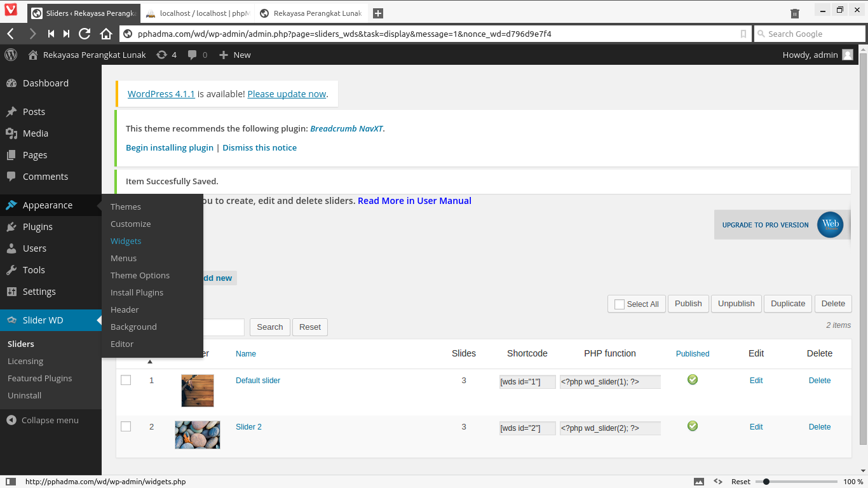The height and width of the screenshot is (488, 868).
Task: Reload the page with the refresh icon
Action: pyautogui.click(x=85, y=34)
